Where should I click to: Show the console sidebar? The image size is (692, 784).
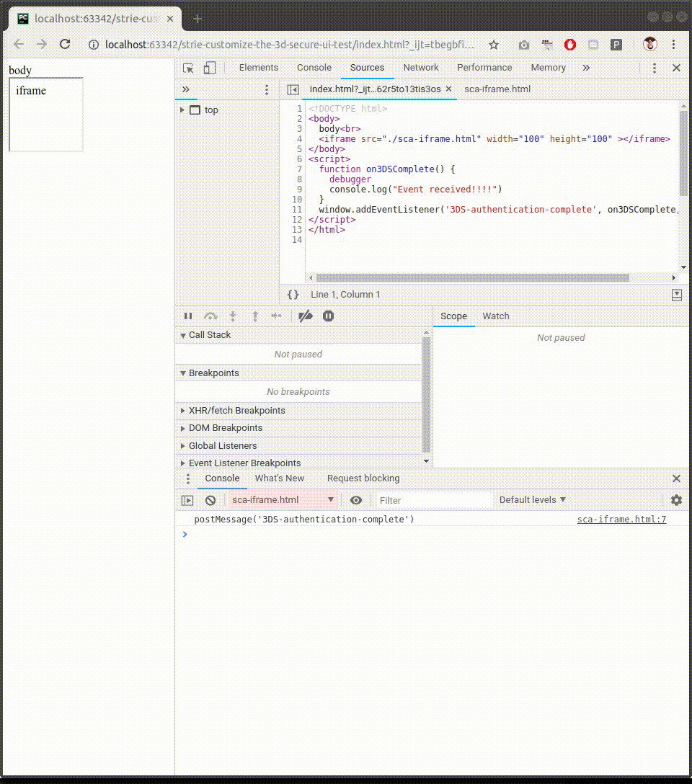pos(187,500)
